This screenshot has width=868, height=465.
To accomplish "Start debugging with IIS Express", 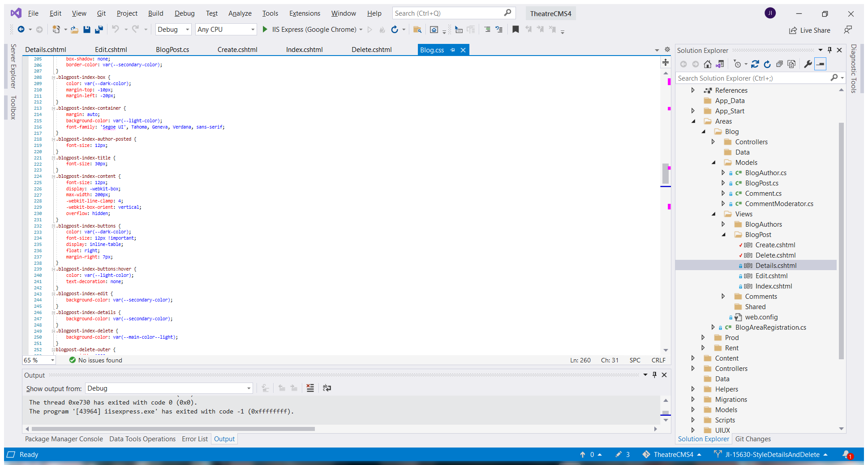I will [x=265, y=30].
